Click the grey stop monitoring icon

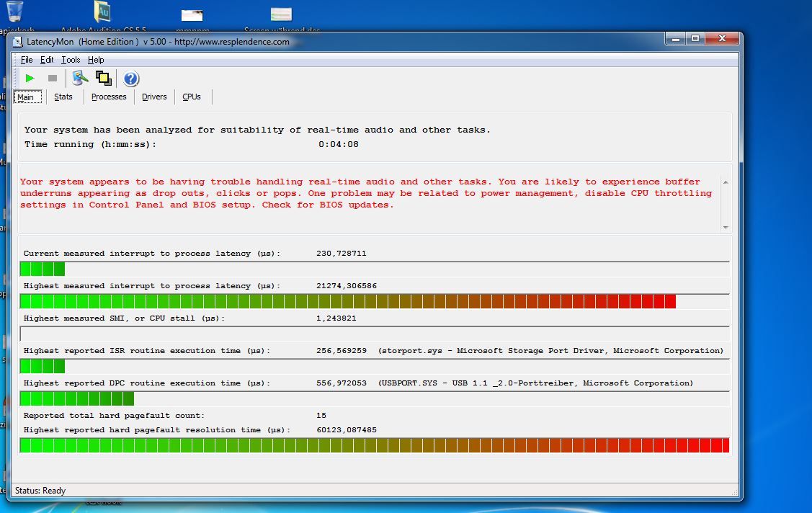[x=53, y=78]
